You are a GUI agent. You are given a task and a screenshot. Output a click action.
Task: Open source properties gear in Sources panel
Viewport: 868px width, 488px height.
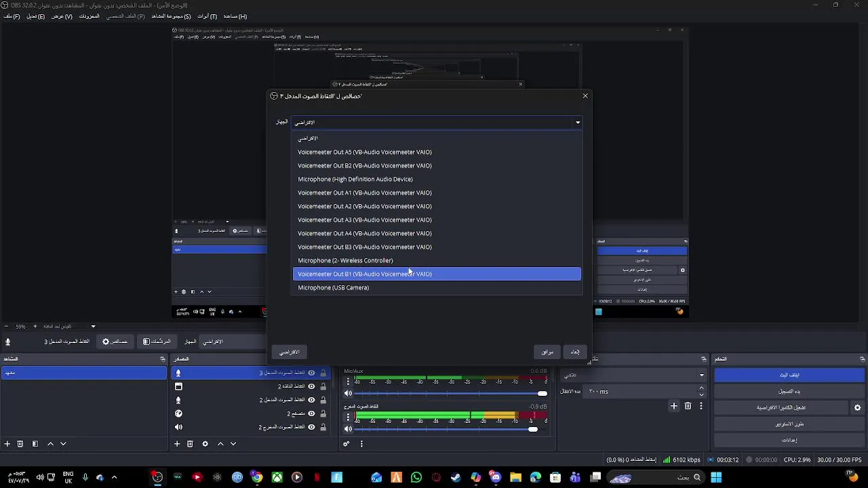pyautogui.click(x=205, y=444)
